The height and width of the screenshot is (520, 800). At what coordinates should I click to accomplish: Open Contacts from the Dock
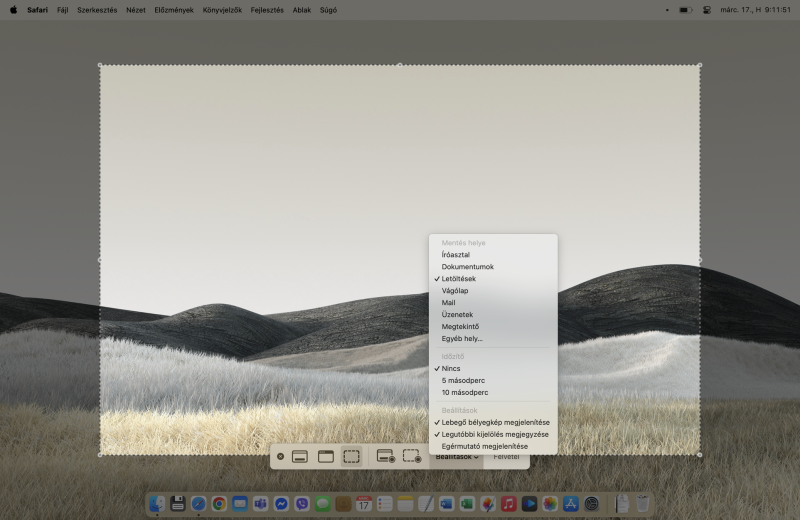tap(343, 504)
